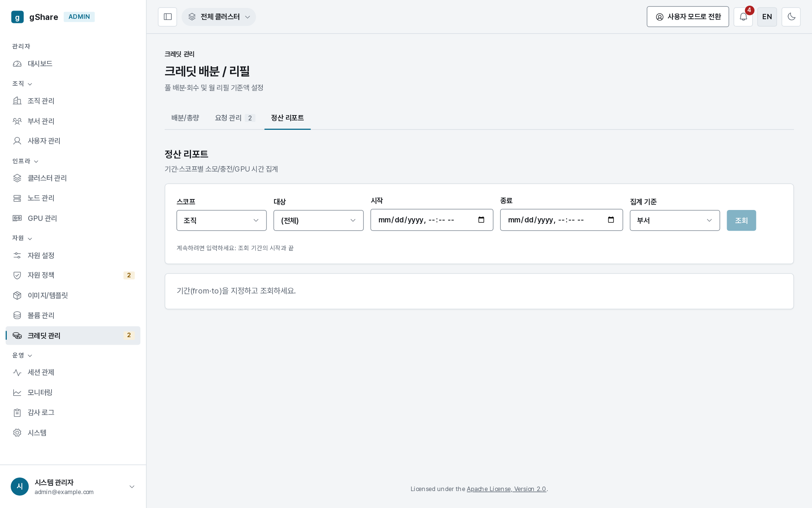Collapse the 인프라 sidebar section
812x508 pixels.
point(25,161)
